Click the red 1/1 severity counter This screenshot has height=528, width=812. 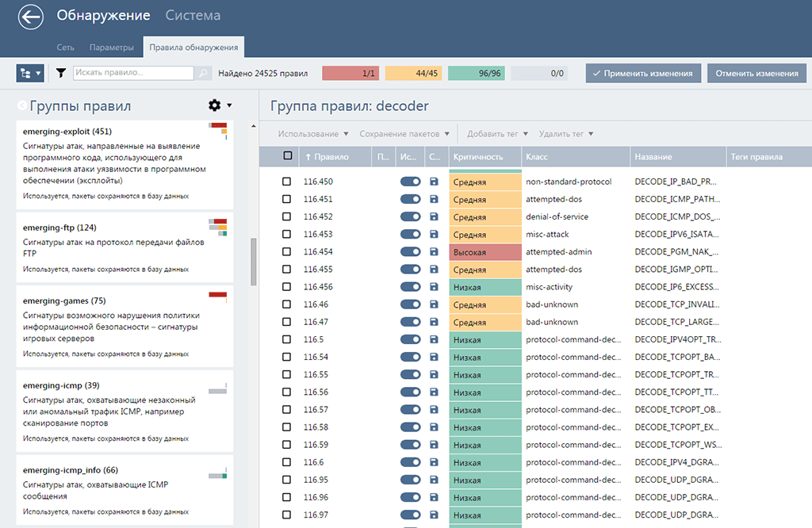351,73
